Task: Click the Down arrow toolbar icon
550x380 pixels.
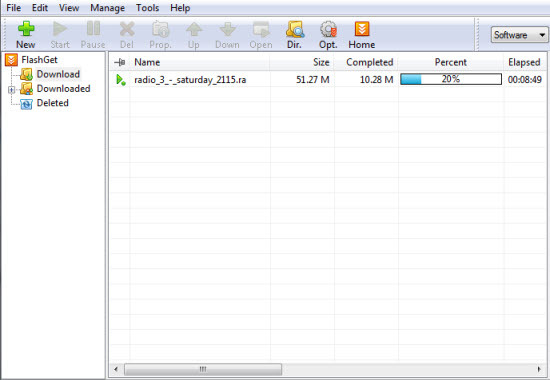Action: 228,29
